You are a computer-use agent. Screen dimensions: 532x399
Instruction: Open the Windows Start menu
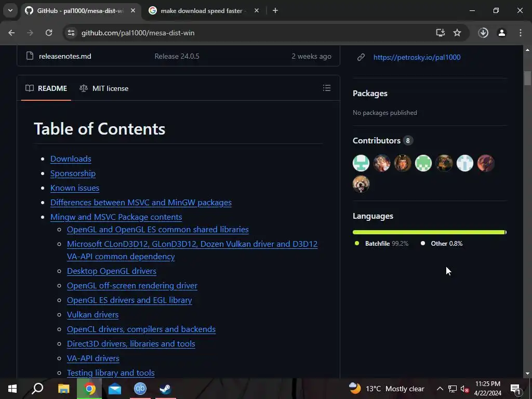(x=12, y=389)
